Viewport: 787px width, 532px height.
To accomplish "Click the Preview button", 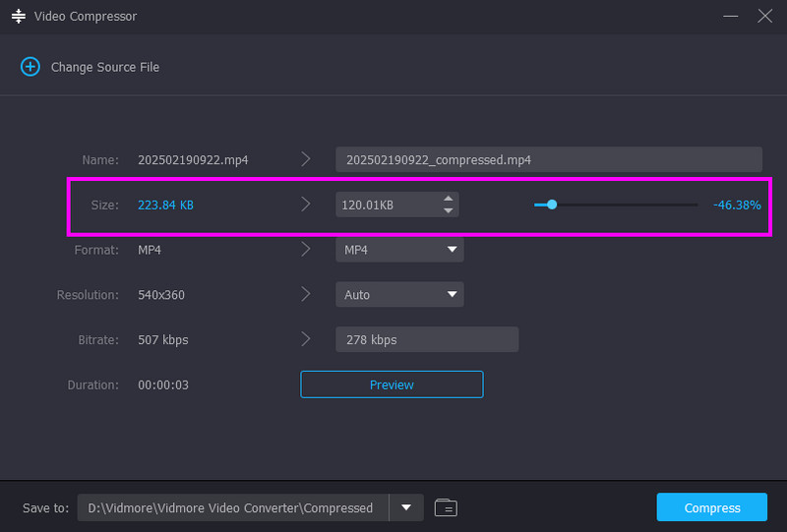I will (392, 384).
